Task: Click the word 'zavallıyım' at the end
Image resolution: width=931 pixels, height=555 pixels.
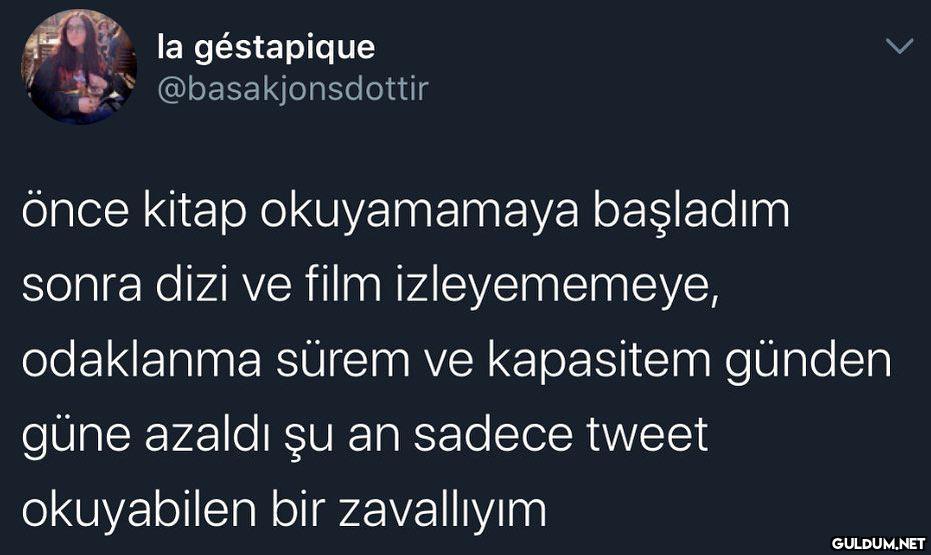Action: [x=442, y=510]
